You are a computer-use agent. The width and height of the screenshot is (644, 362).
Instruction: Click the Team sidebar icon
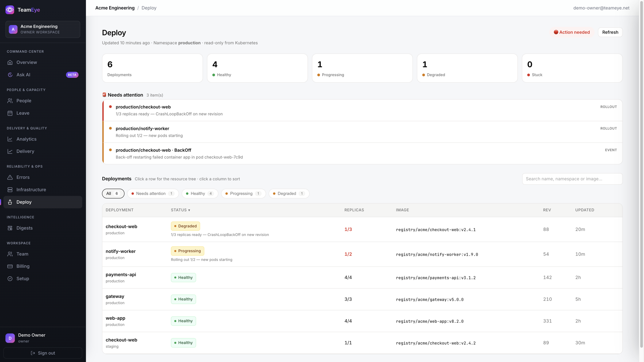coord(10,254)
